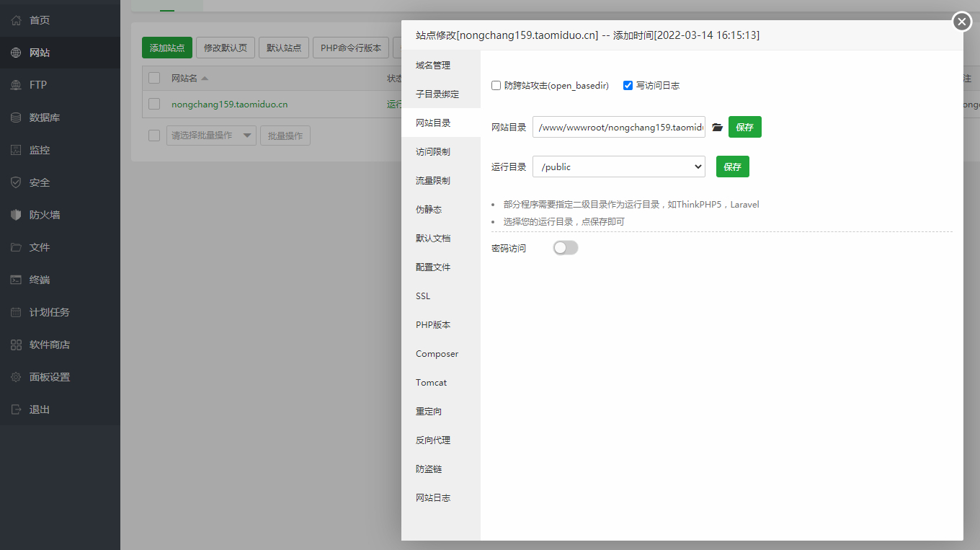Open the software store grid icon
This screenshot has height=550, width=980.
point(16,345)
